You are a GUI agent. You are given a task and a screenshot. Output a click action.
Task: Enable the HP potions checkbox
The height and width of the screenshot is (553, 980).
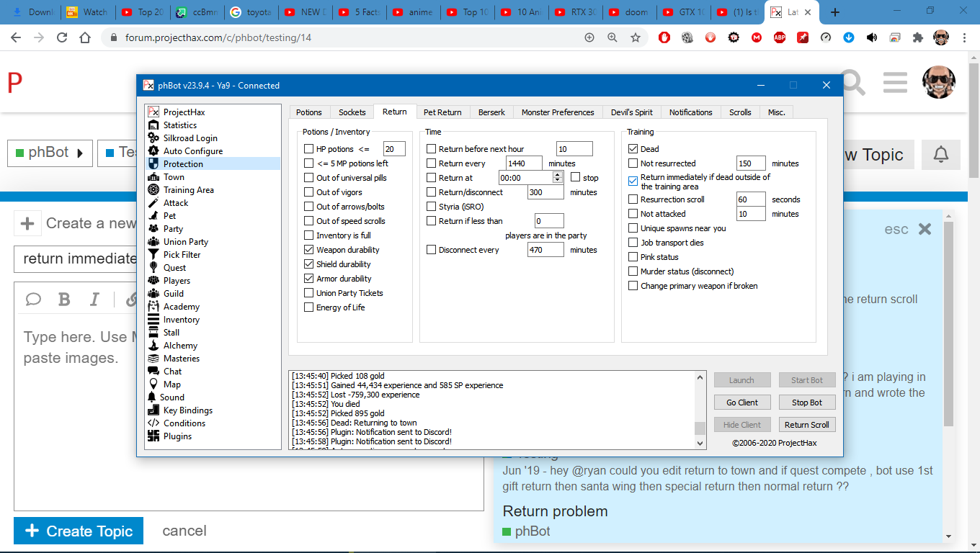pyautogui.click(x=309, y=149)
